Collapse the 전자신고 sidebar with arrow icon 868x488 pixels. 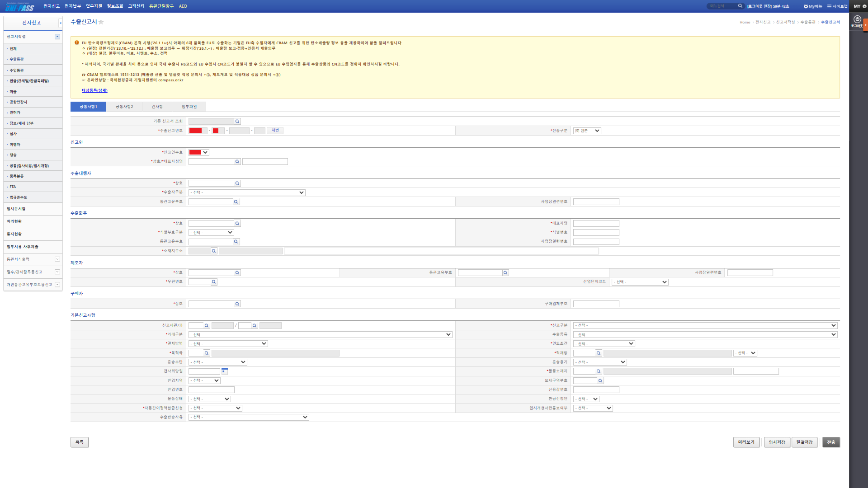click(x=61, y=23)
